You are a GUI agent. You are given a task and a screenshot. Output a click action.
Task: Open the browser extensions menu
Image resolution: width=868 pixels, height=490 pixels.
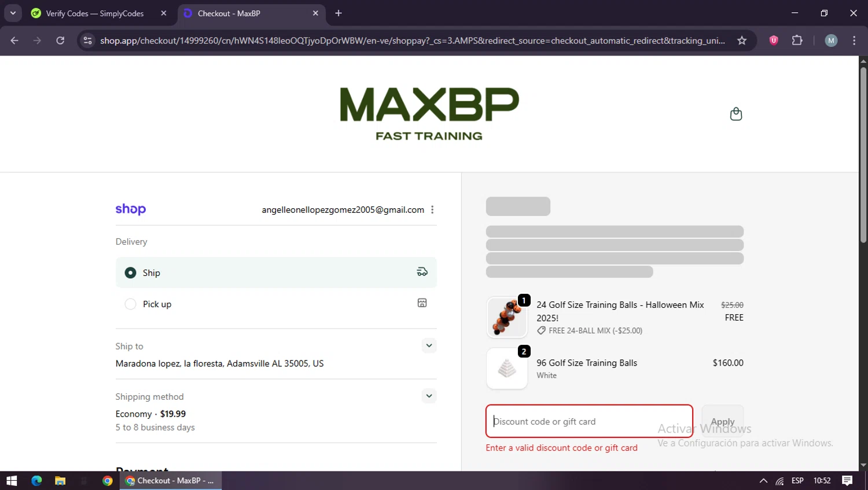point(797,40)
